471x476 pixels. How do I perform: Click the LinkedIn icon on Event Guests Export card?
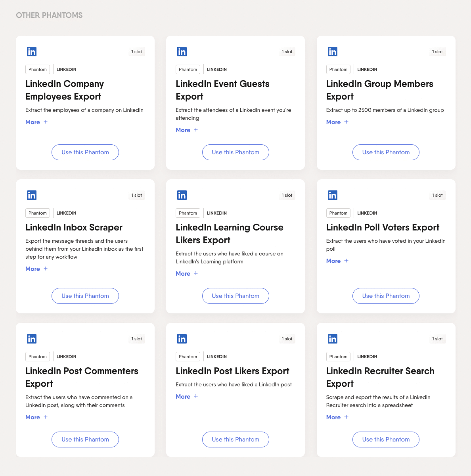[182, 51]
